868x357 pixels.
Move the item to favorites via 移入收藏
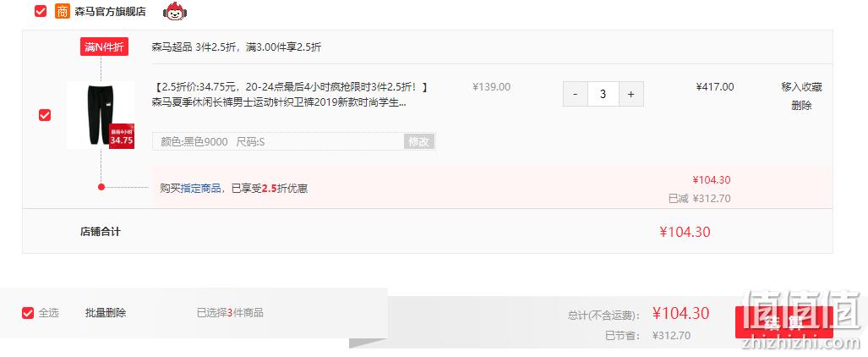pyautogui.click(x=801, y=87)
